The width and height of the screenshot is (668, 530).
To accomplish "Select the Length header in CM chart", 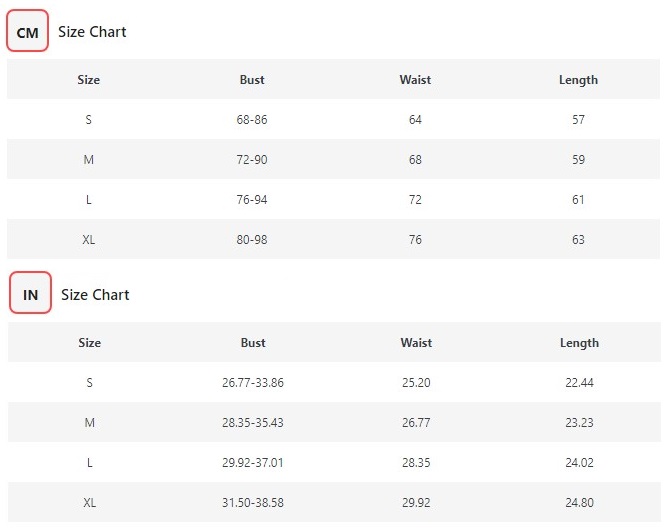I will tap(578, 80).
